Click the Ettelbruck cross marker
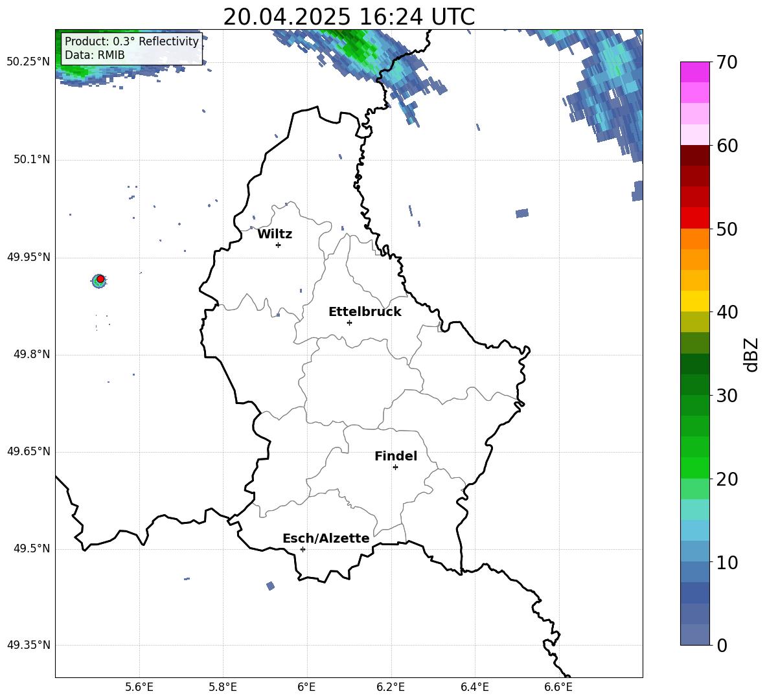 pyautogui.click(x=349, y=322)
